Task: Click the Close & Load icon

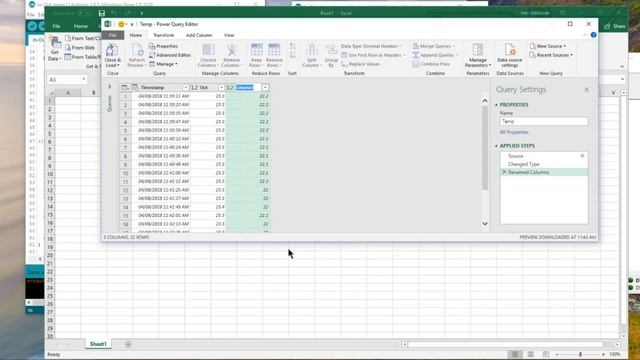Action: (x=112, y=51)
